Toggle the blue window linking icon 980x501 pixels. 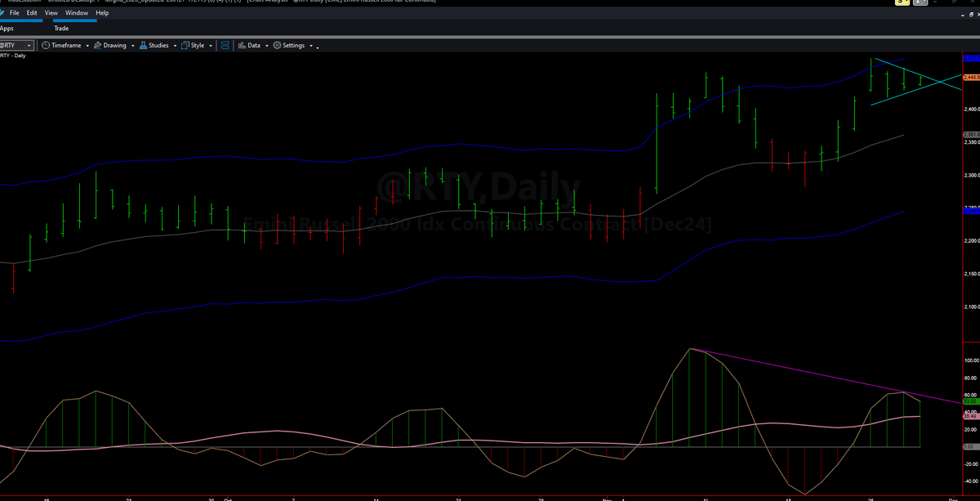(x=225, y=46)
